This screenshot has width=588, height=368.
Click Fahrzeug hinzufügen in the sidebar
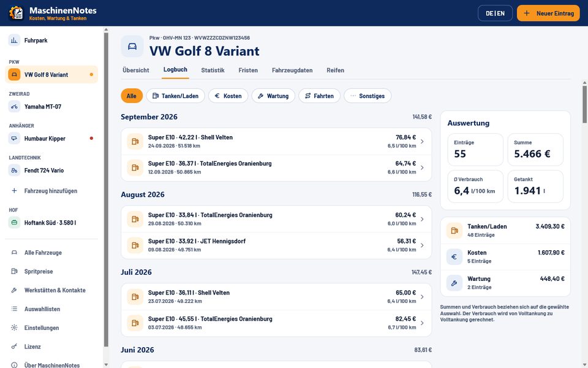pyautogui.click(x=51, y=191)
